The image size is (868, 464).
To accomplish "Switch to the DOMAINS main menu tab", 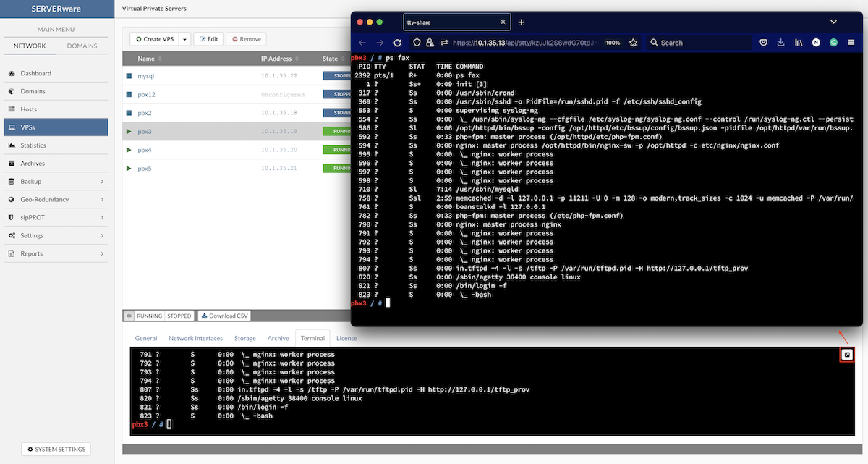I will tap(82, 46).
